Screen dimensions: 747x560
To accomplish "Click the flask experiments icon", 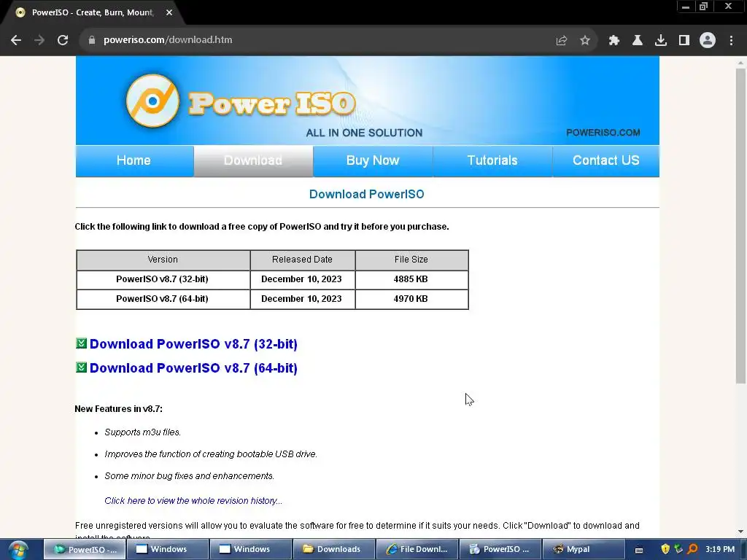I will (638, 41).
